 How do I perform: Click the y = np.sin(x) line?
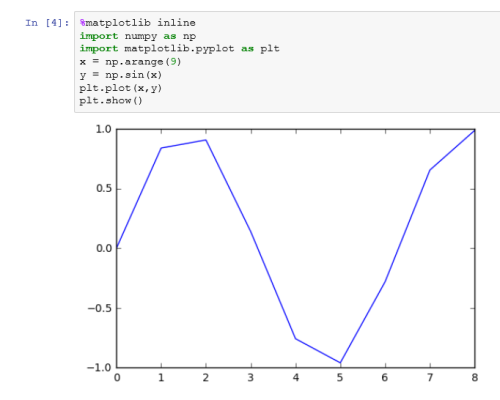click(x=121, y=75)
